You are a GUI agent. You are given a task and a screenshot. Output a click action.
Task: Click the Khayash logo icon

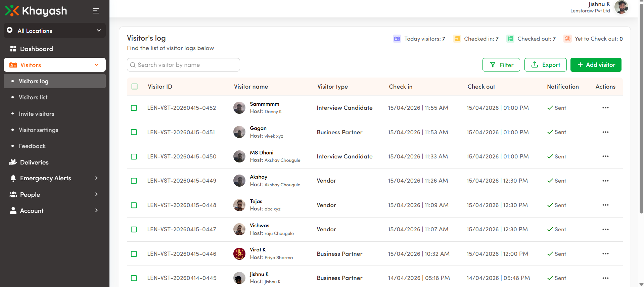pos(12,11)
